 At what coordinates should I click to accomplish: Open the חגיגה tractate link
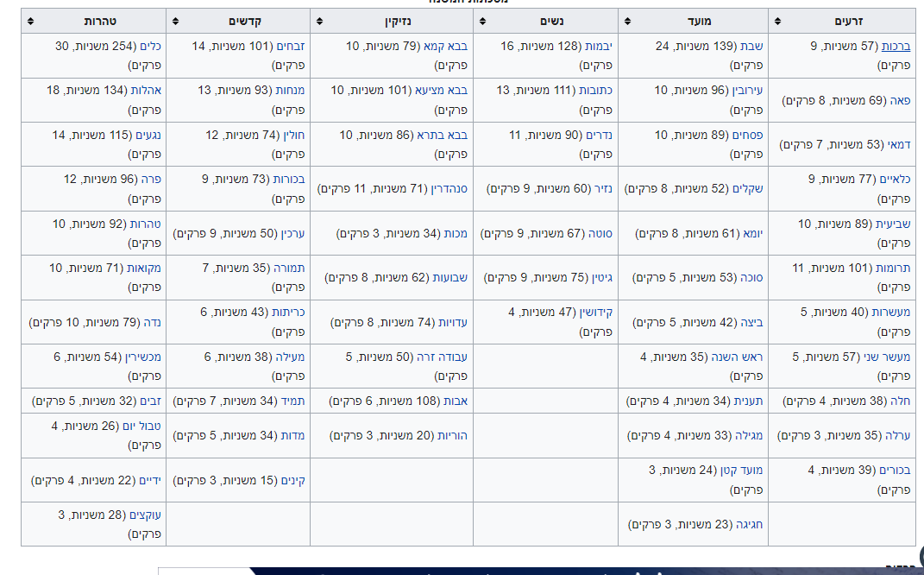pos(749,524)
